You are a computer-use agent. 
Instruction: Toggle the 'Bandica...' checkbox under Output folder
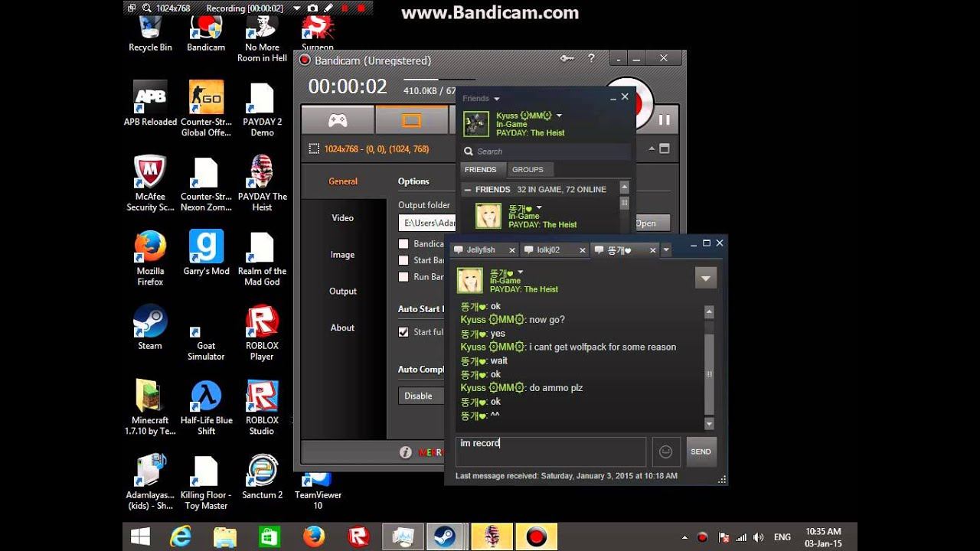[403, 243]
